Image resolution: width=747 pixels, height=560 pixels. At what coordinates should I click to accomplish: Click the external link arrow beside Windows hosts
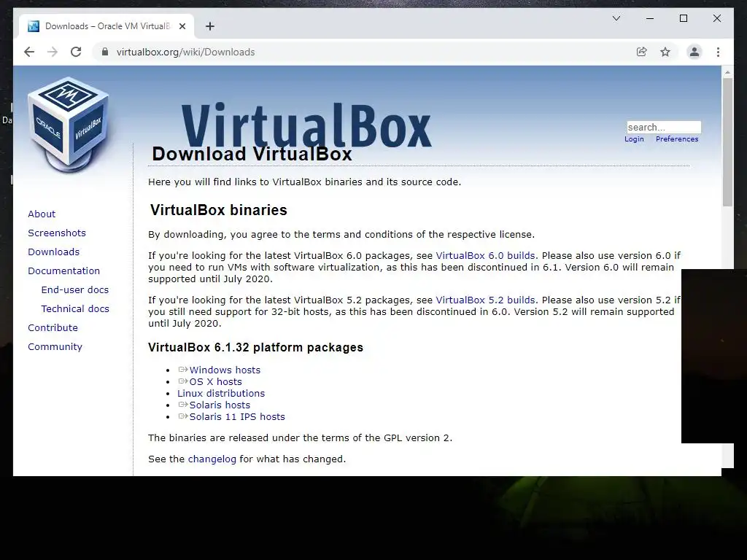183,370
